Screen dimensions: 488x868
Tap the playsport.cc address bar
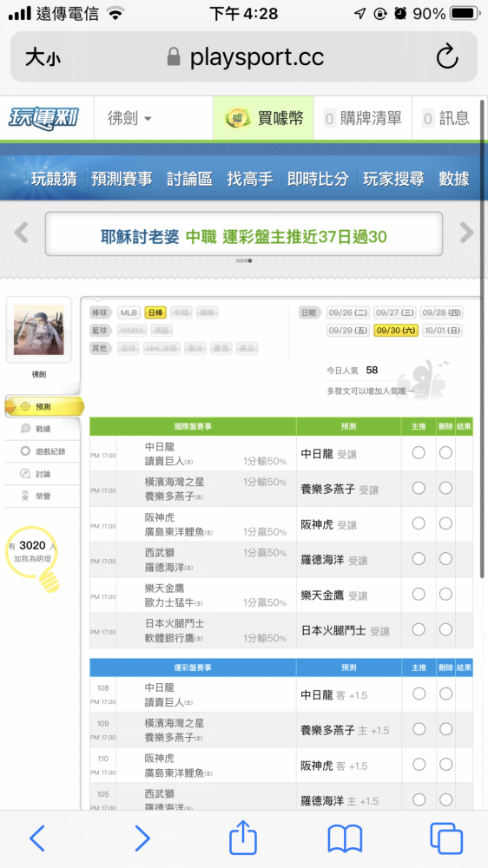244,57
